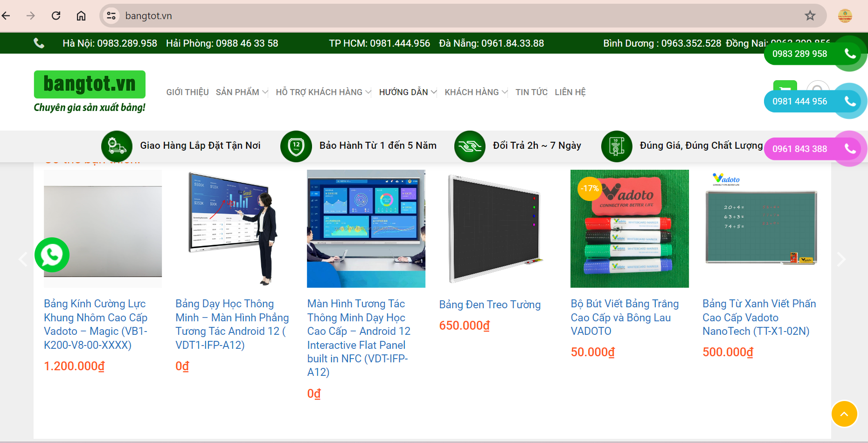The height and width of the screenshot is (443, 868).
Task: Expand the HỖ TRỢ KHÁCH HÀNG dropdown
Action: [x=323, y=92]
